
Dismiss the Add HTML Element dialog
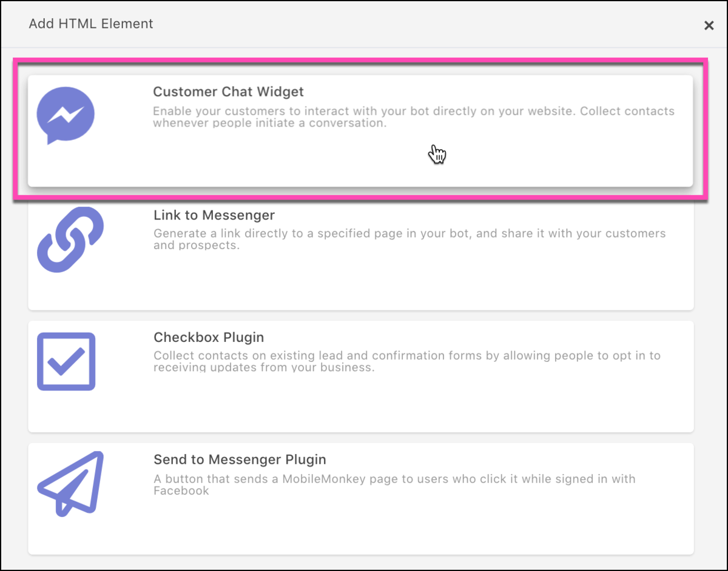(x=709, y=25)
